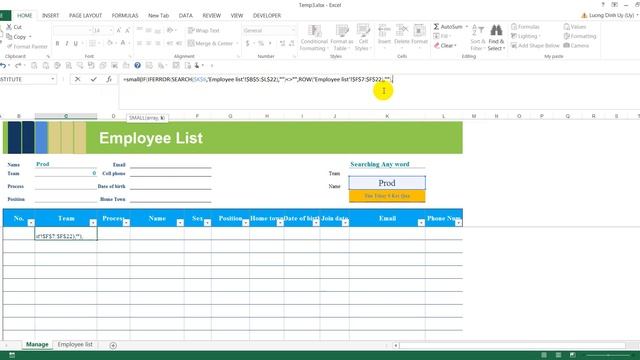This screenshot has width=640, height=360.
Task: Open Format as Table gallery
Action: coord(342,38)
